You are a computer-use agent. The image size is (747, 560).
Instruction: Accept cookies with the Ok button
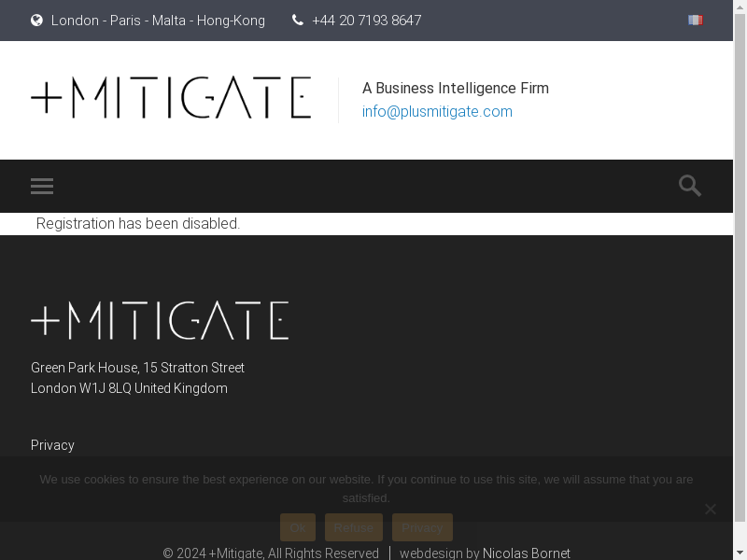(297, 527)
